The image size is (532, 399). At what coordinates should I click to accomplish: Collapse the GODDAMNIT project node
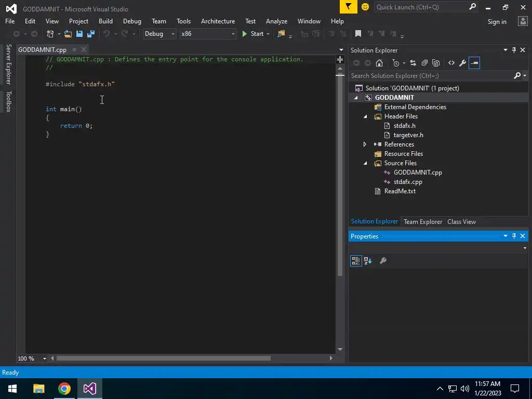tap(356, 98)
